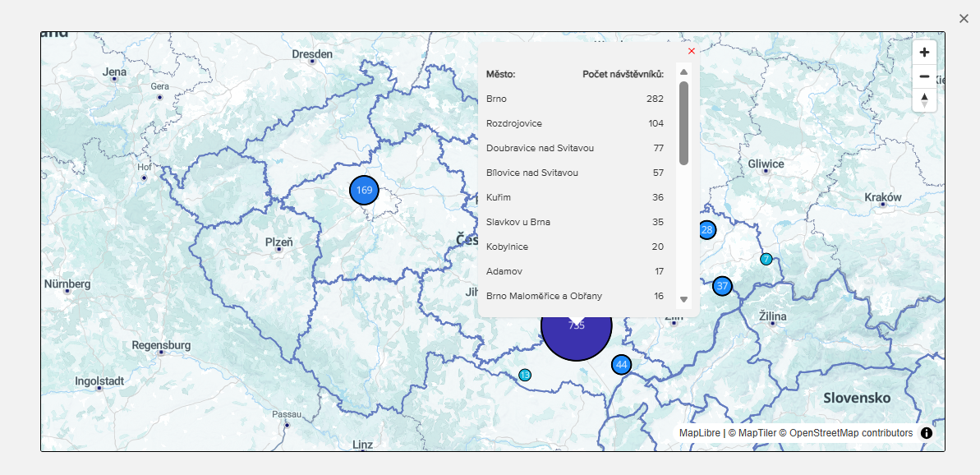Reset map bearing with compass button
This screenshot has width=980, height=475.
tap(924, 99)
